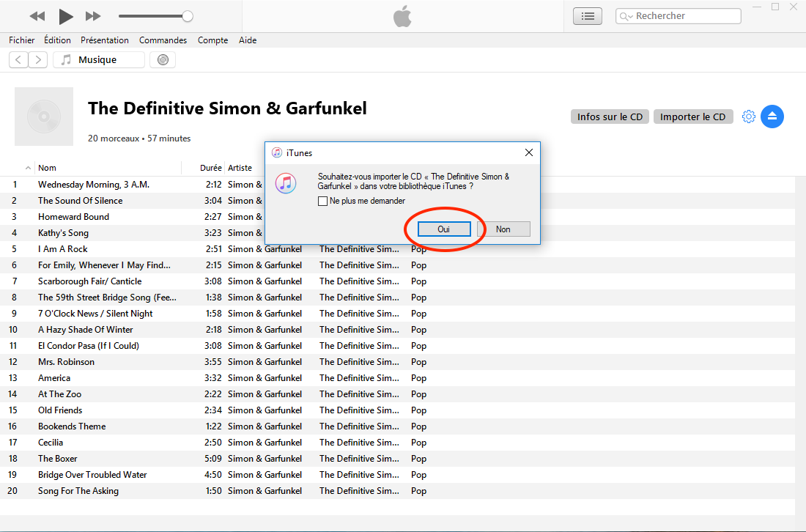Select track Scarborough Fair/ Canticle
The image size is (806, 532).
tap(397, 281)
